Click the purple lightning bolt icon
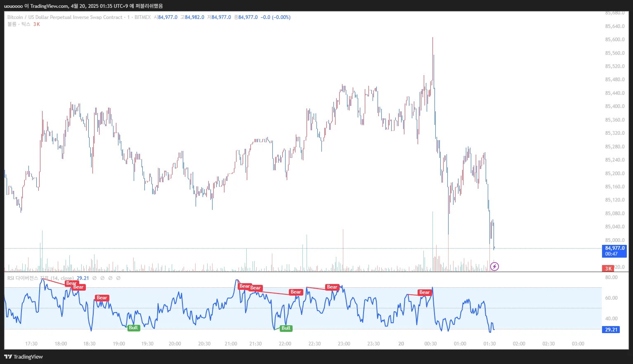This screenshot has width=633, height=364. coord(494,266)
